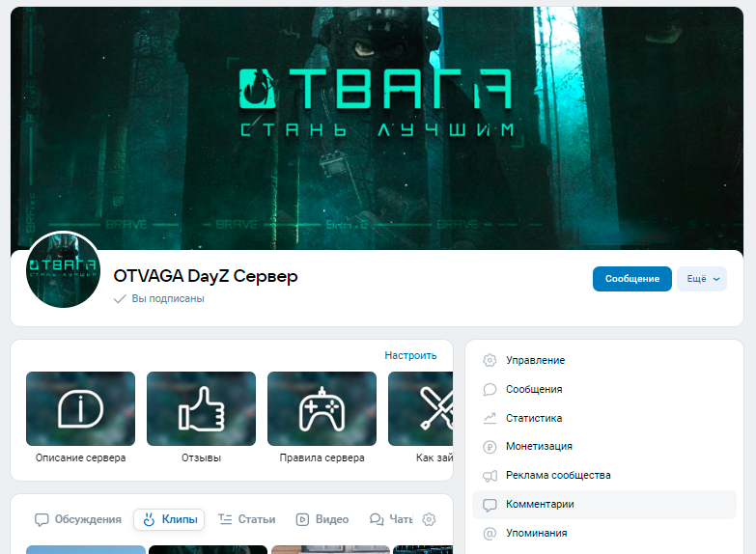Switch to the Чаты tab

pos(391,519)
